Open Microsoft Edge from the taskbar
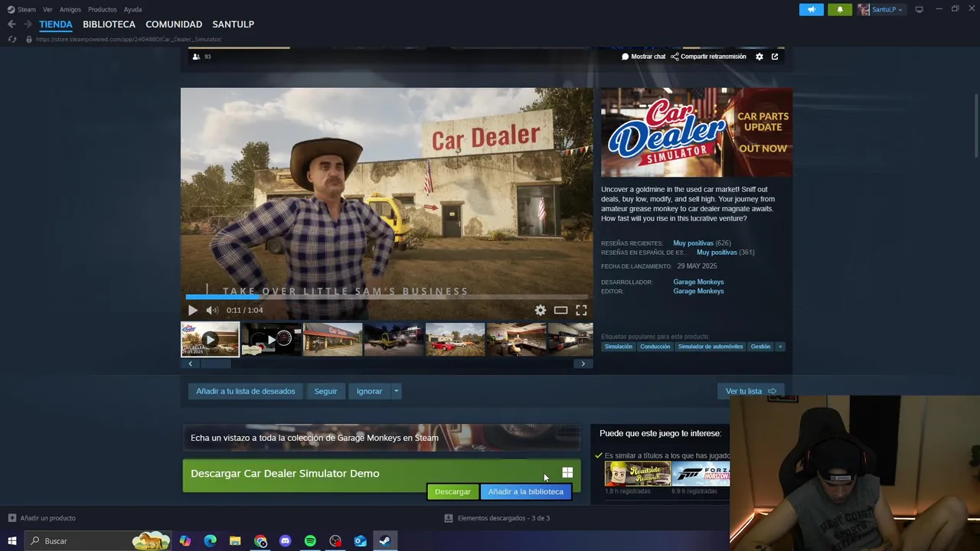Viewport: 980px width, 551px height. coord(210,541)
